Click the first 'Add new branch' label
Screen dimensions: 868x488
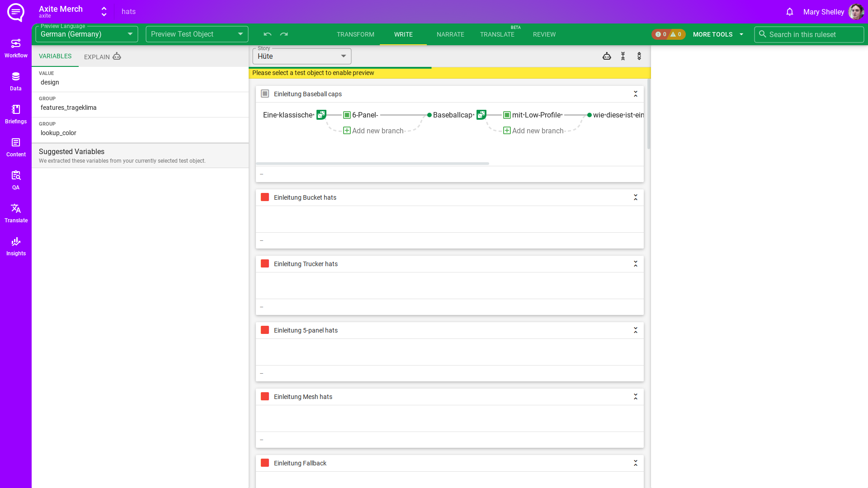click(378, 131)
